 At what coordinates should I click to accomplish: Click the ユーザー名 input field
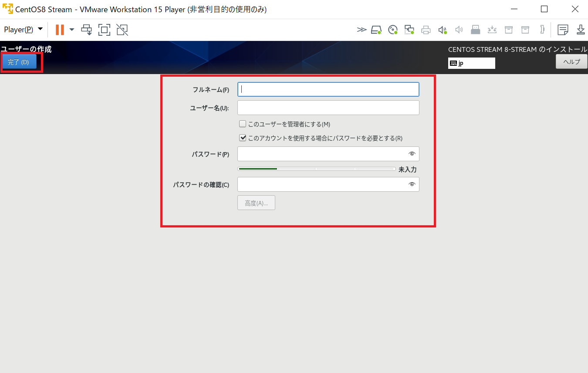pos(328,108)
